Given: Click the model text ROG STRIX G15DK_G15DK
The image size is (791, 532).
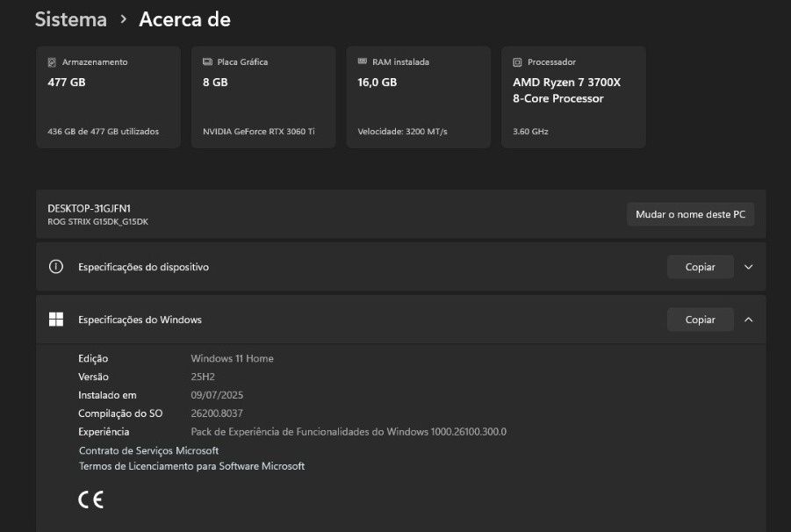Looking at the screenshot, I should click(x=97, y=221).
